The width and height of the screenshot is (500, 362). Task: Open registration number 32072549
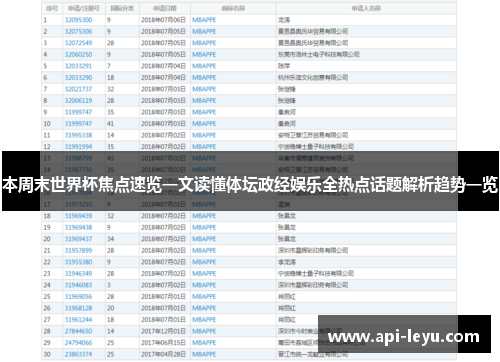click(78, 43)
